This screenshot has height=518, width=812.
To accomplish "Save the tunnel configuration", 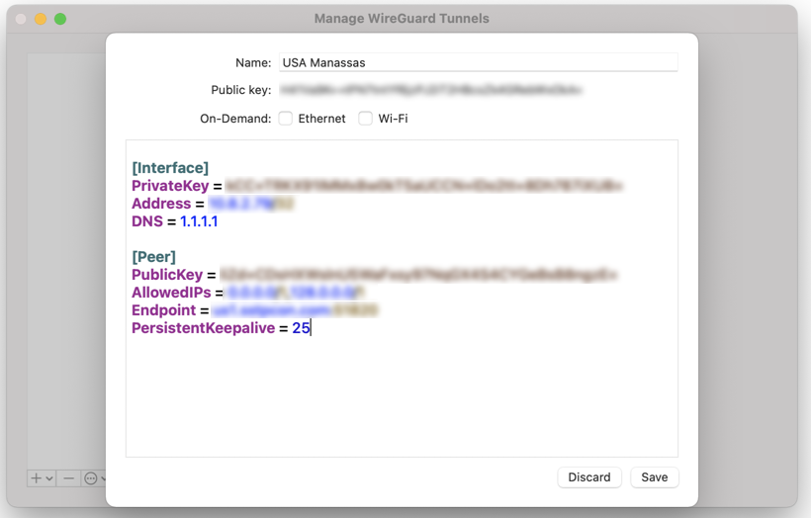I will [x=654, y=477].
